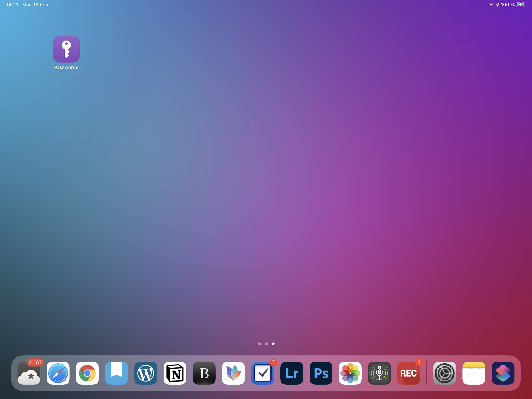
Task: Open the checkmark tasks app with badge 7
Action: coord(262,373)
